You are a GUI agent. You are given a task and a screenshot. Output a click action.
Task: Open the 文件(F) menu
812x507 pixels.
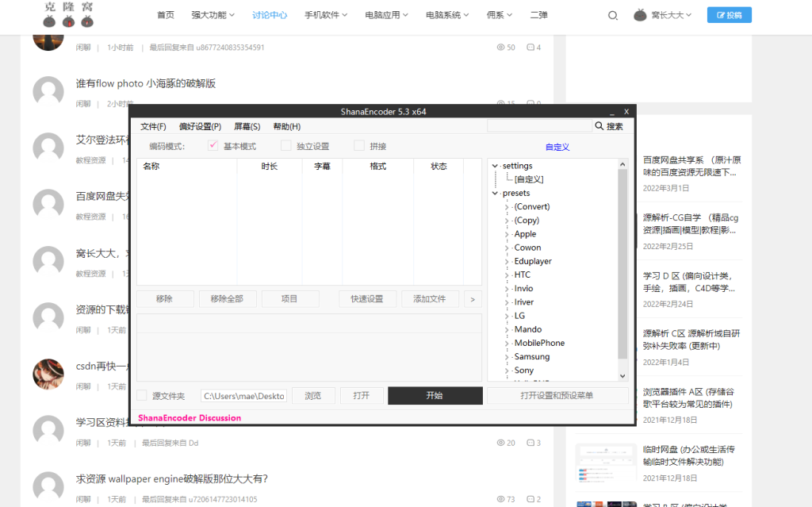(x=153, y=126)
